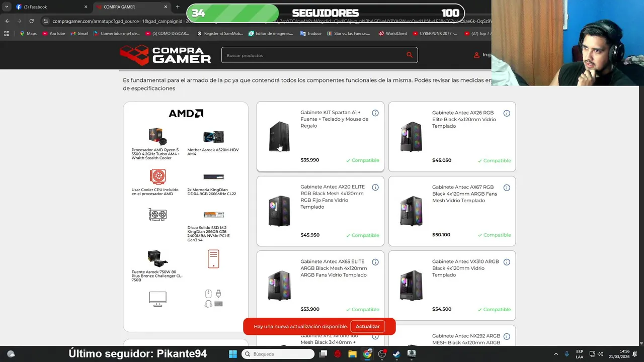Click the Compra Gamer logo
This screenshot has height=362, width=644.
166,55
